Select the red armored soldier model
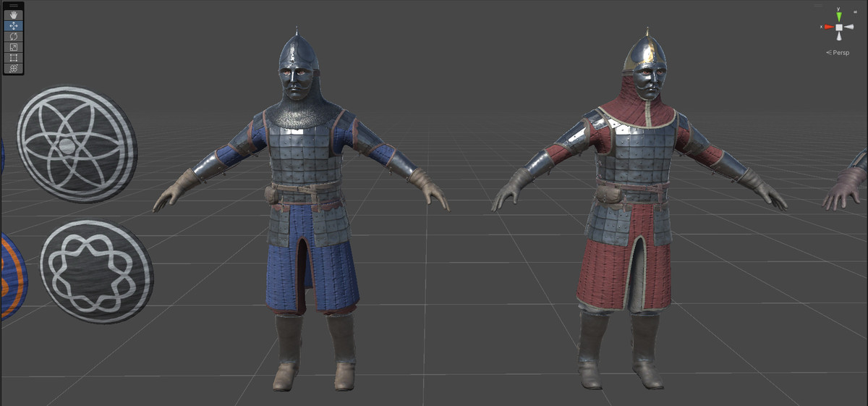Viewport: 868px width, 406px height. coord(639,210)
